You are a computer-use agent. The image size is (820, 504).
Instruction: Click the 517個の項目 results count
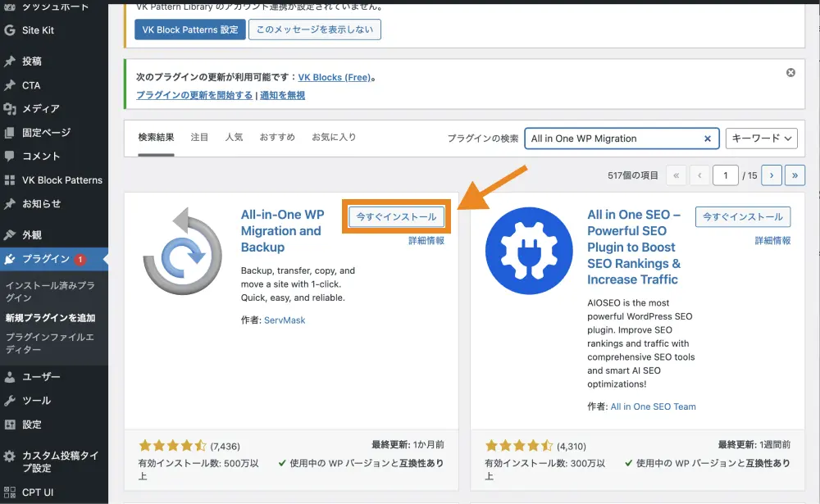coord(633,175)
